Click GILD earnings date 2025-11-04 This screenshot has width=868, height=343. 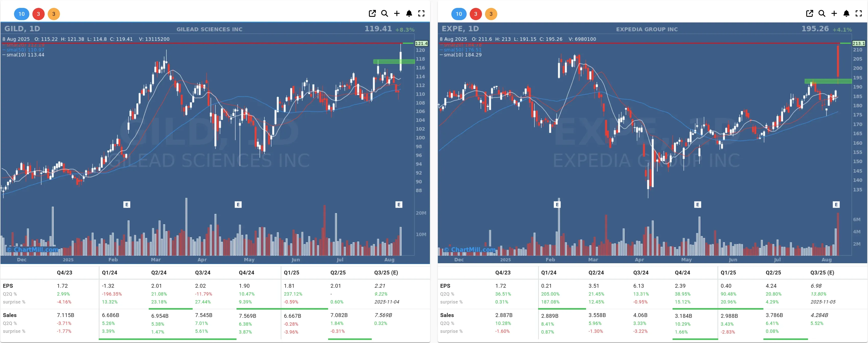tap(387, 302)
